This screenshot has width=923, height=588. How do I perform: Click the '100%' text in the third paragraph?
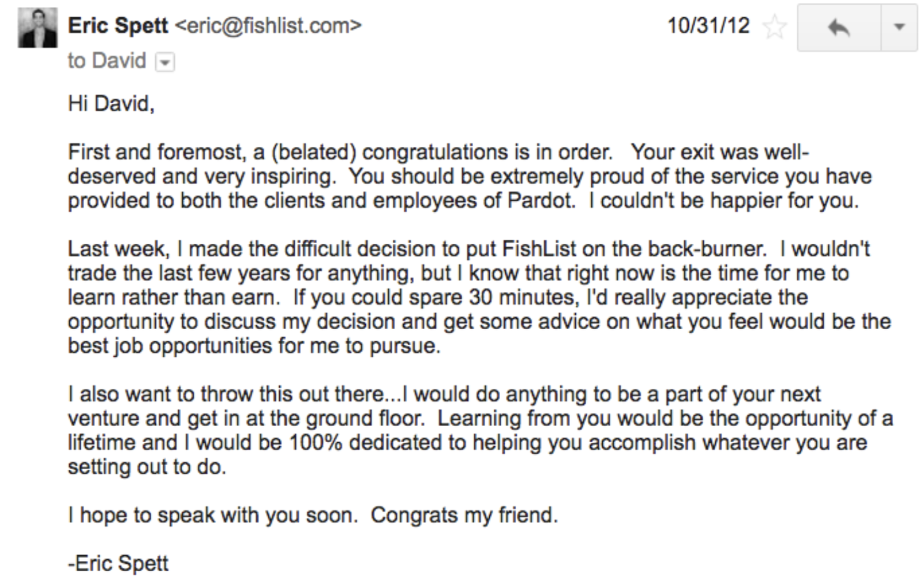coord(316,443)
